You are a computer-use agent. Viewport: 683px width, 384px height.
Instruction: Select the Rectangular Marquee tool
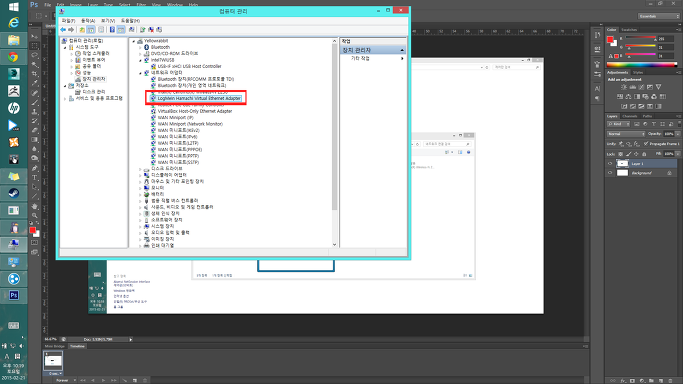[x=34, y=46]
